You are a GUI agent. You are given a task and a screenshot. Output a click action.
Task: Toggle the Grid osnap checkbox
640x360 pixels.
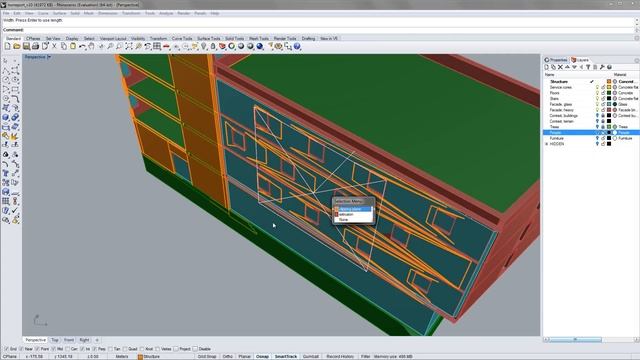[x=6, y=349]
